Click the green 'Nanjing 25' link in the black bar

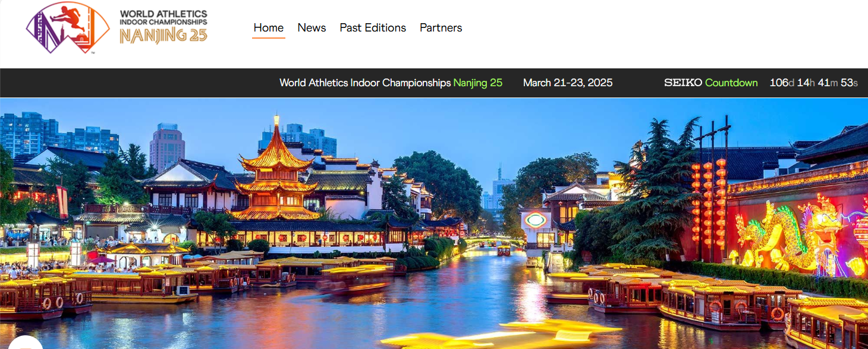(x=478, y=83)
